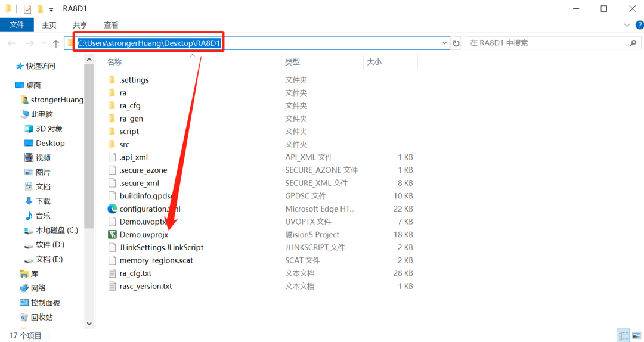644x342 pixels.
Task: Click in the 在 RA8D1 中搜索 search field
Action: pos(546,43)
